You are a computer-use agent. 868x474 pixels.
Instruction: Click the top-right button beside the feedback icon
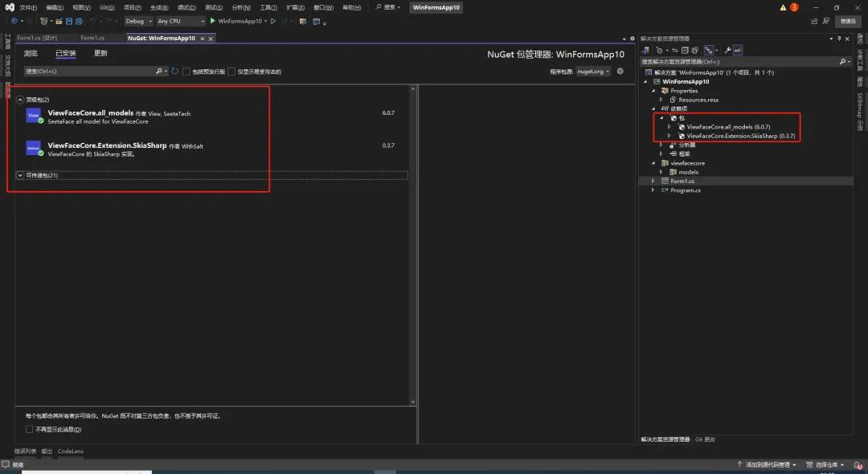848,21
